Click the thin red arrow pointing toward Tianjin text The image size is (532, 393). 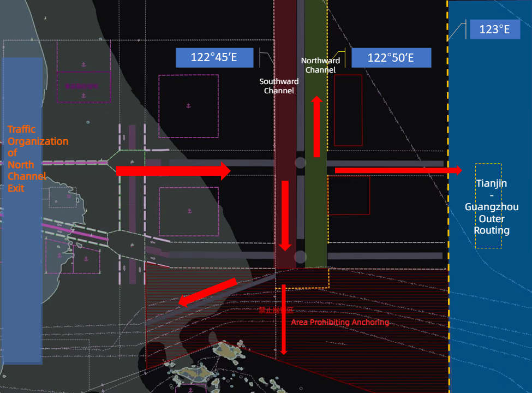398,171
